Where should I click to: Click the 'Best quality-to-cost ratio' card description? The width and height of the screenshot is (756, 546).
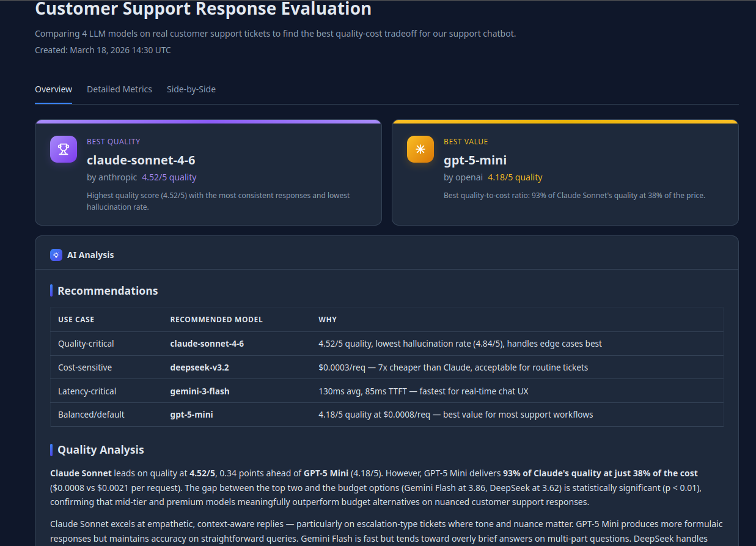[574, 196]
